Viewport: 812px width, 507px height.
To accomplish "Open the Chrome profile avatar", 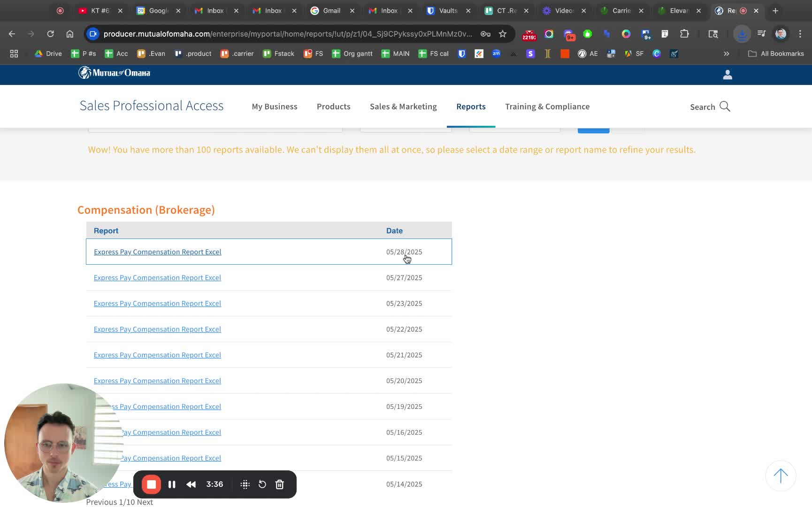I will point(781,34).
